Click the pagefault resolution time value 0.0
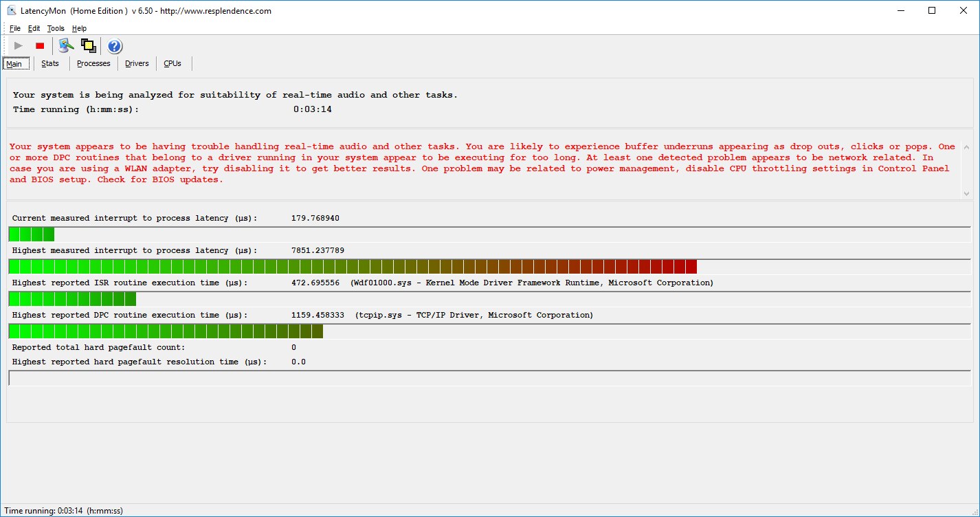This screenshot has height=517, width=980. coord(298,362)
